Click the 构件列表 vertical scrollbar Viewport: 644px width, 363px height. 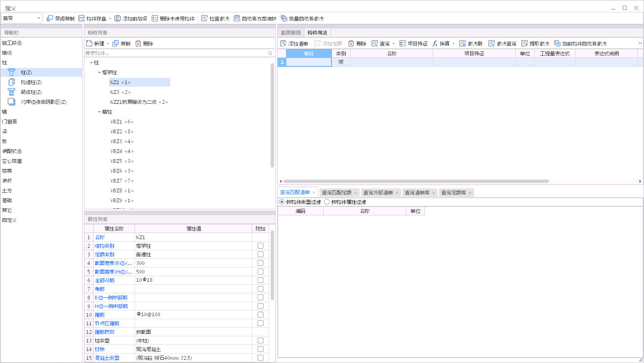(272, 115)
